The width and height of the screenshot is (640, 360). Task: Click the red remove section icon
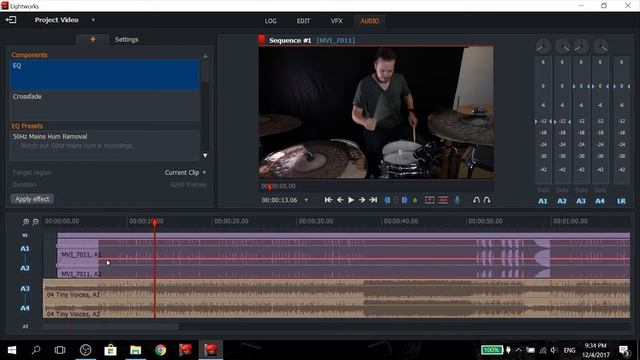[429, 200]
